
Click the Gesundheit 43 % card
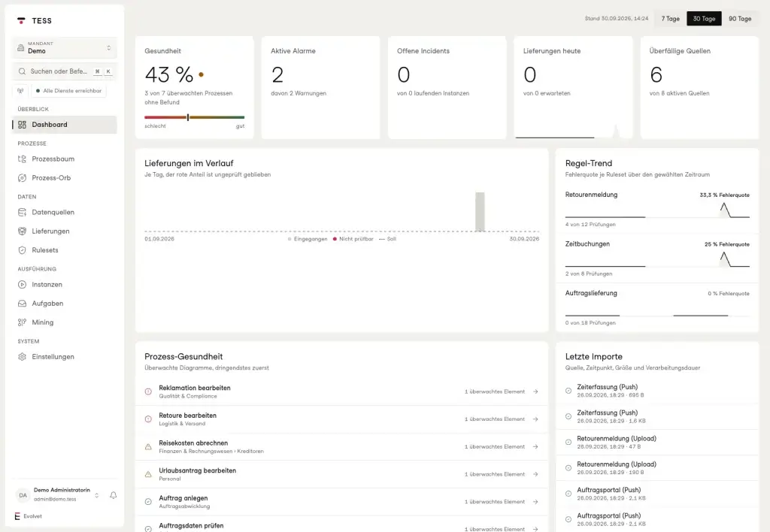pos(195,87)
